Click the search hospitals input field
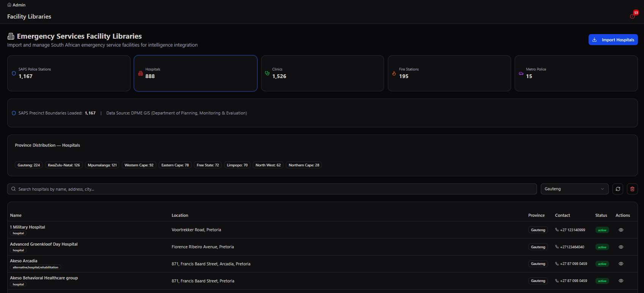Screen dimensions: 644x293 (x=272, y=189)
